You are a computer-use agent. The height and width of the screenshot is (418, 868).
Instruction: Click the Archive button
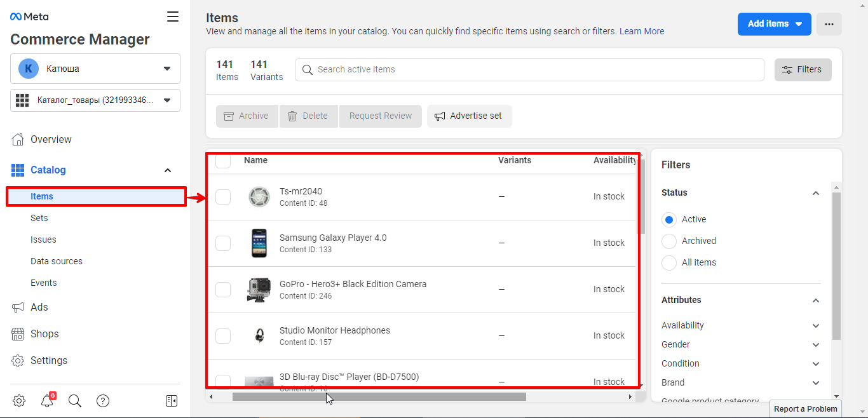(247, 116)
